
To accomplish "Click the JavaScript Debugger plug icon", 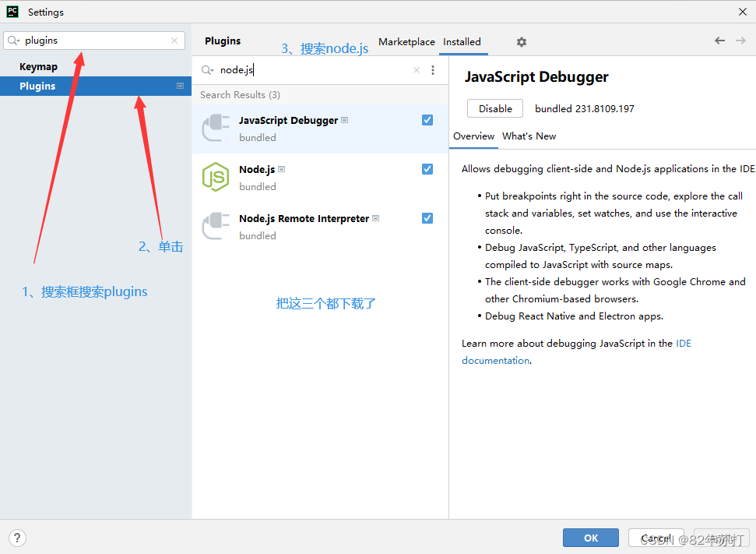I will [216, 128].
